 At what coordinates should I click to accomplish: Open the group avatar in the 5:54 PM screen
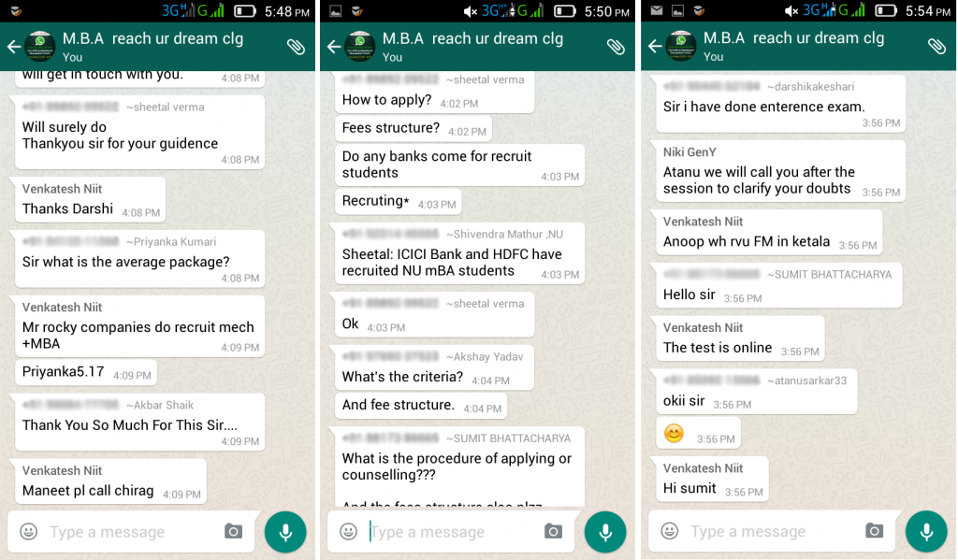(x=681, y=47)
